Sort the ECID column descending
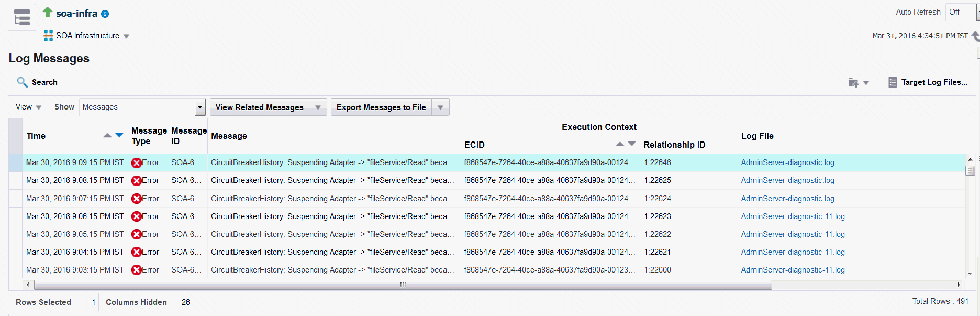Screen dimensions: 980x316 (x=632, y=144)
